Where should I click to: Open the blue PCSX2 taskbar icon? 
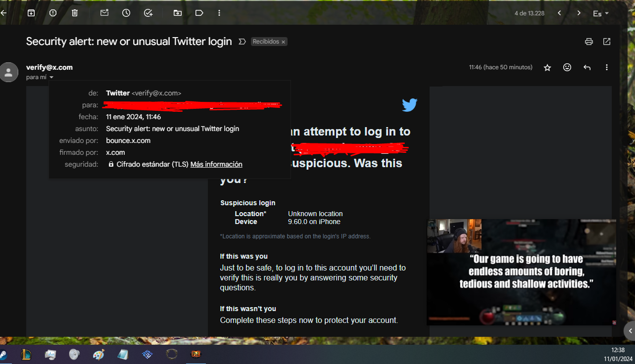coord(147,354)
